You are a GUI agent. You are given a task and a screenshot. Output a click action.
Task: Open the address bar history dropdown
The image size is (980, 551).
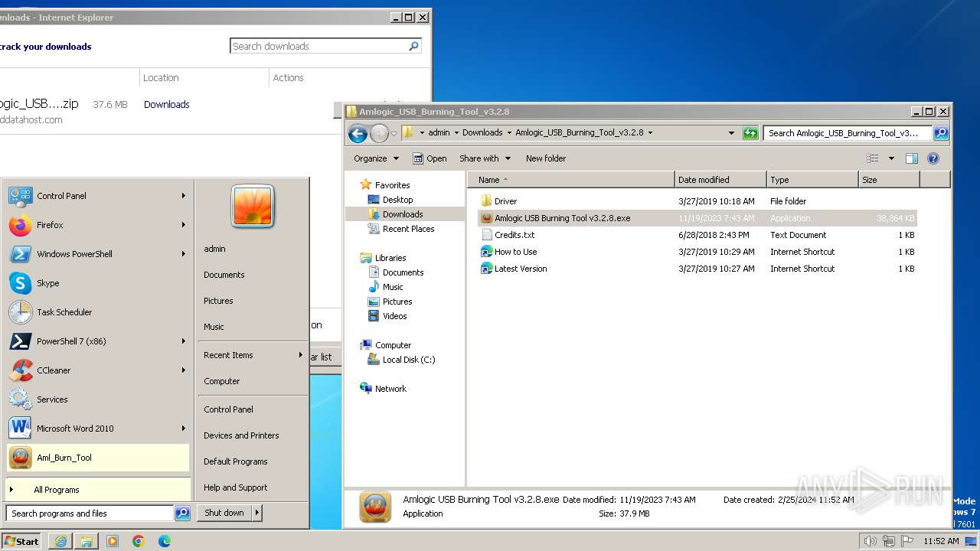[x=732, y=133]
